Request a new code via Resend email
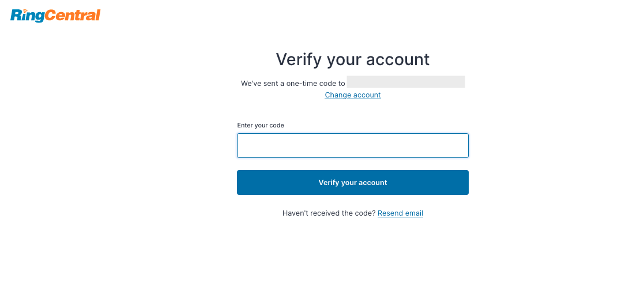 [401, 213]
